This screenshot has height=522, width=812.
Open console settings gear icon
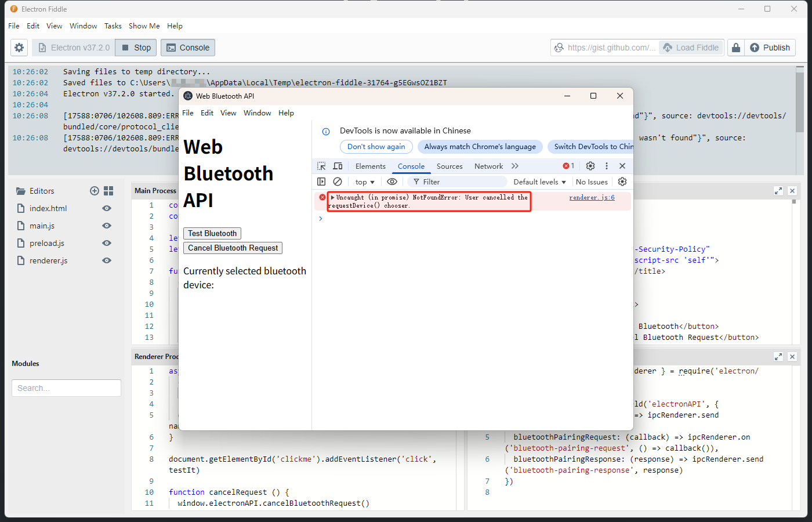click(622, 182)
